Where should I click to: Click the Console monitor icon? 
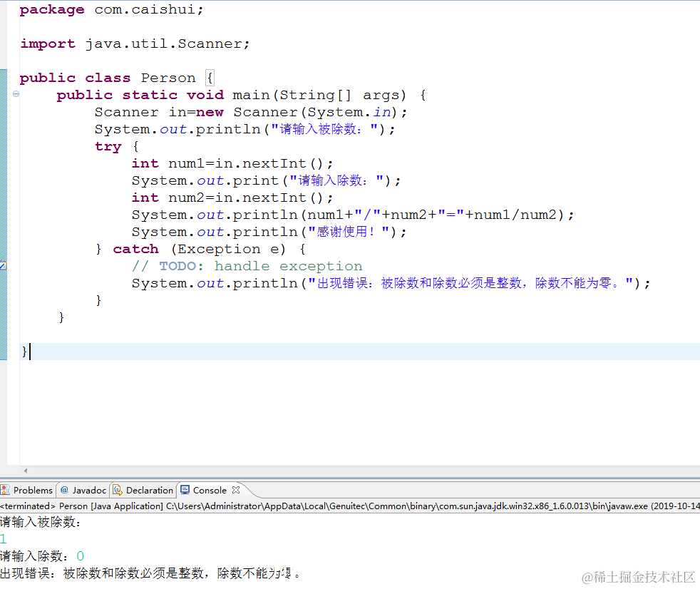pyautogui.click(x=185, y=491)
